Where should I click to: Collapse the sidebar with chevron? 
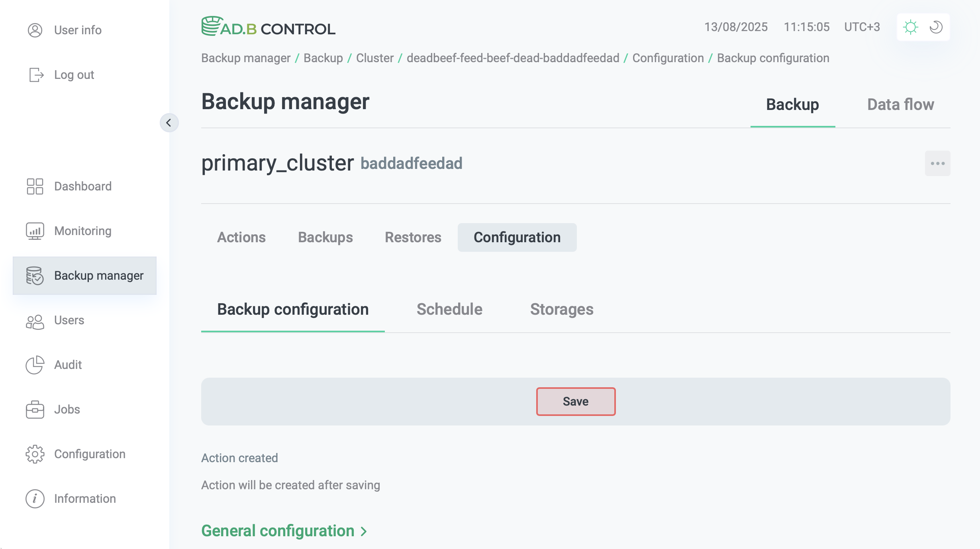coord(169,123)
